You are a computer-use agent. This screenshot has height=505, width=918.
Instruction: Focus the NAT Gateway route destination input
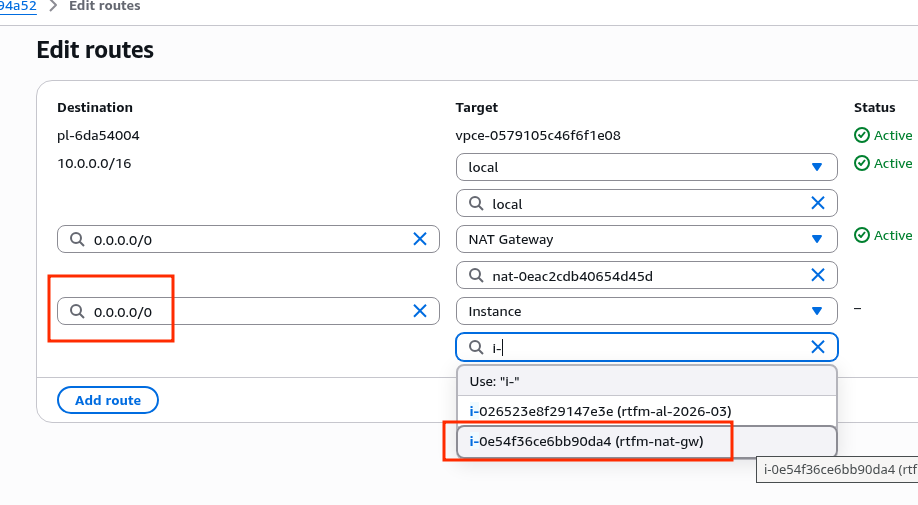coord(245,239)
